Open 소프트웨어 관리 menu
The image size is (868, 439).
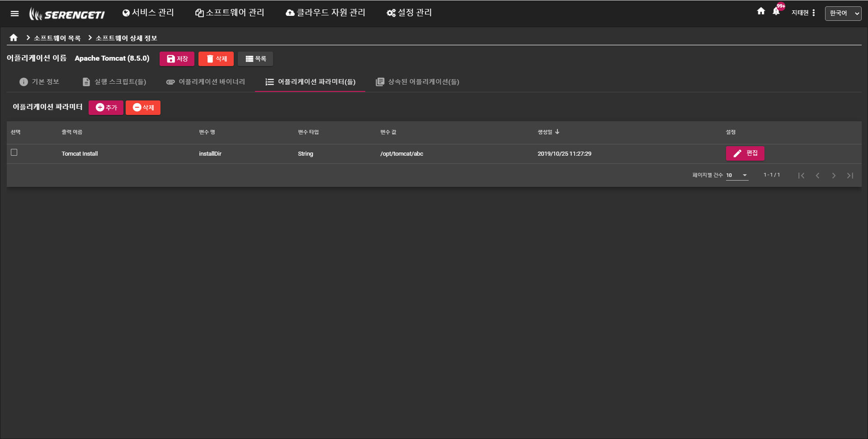pos(230,13)
